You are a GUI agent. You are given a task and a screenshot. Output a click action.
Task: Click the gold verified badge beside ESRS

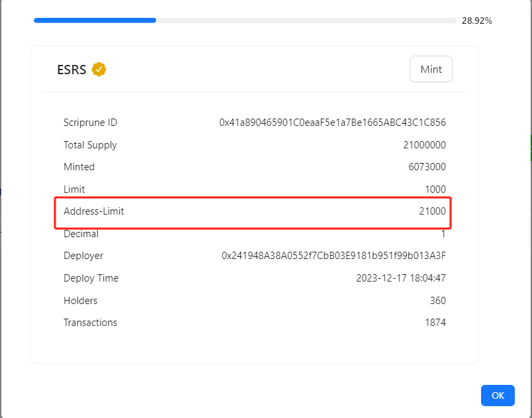coord(99,70)
